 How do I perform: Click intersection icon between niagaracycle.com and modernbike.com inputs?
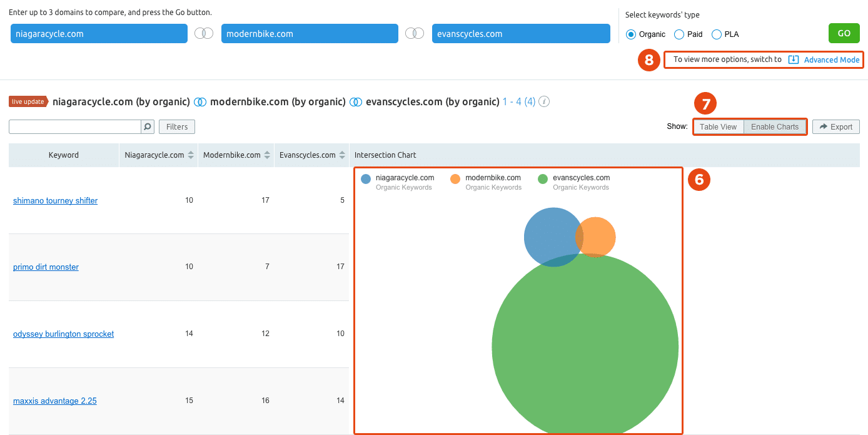pos(204,34)
